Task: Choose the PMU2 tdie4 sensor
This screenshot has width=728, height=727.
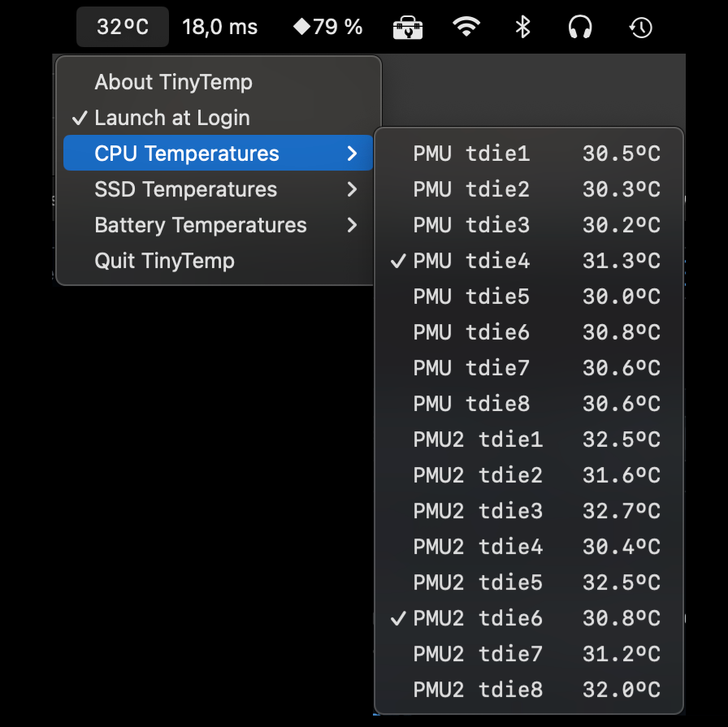Action: pyautogui.click(x=529, y=547)
